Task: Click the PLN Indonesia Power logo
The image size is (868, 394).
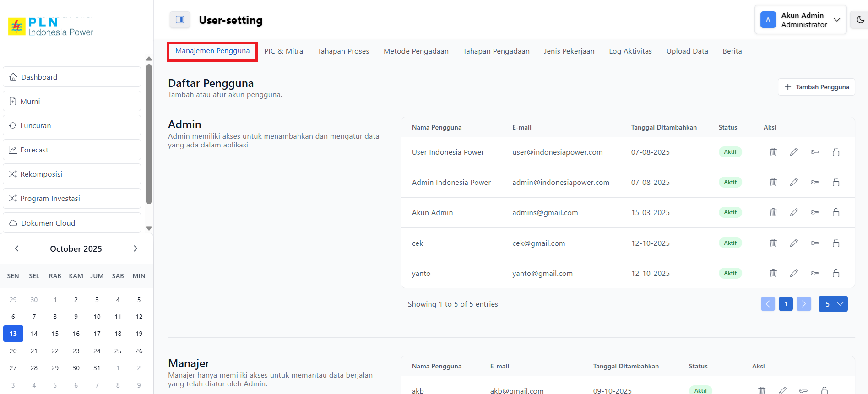Action: coord(51,27)
